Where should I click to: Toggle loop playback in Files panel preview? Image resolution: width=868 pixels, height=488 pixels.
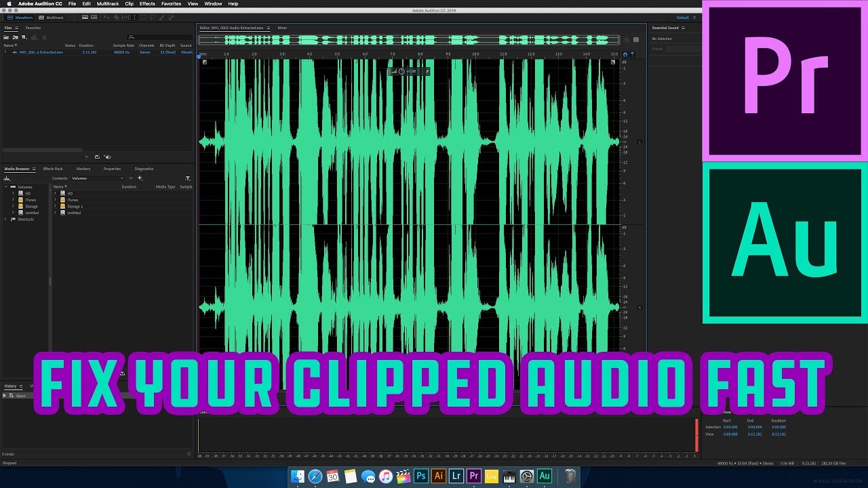[x=97, y=157]
